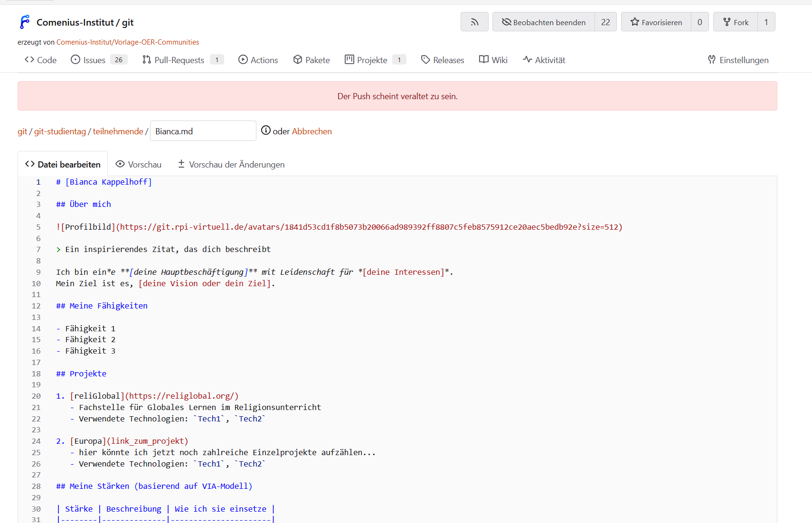Star the repo with Favorisieren

[x=656, y=22]
